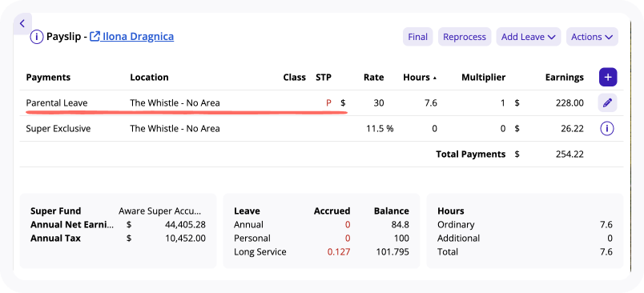Click earnings value 26.22
This screenshot has width=644, height=293.
(572, 129)
